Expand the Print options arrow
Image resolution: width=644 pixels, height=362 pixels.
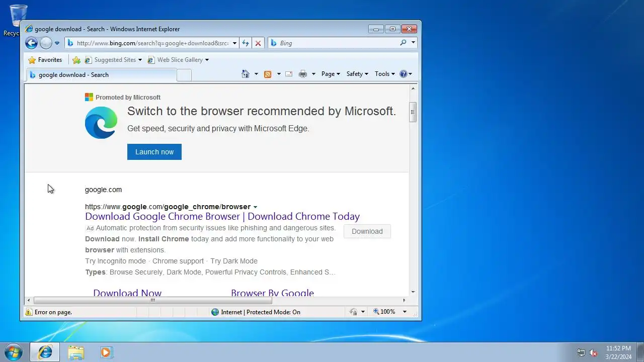pyautogui.click(x=313, y=74)
